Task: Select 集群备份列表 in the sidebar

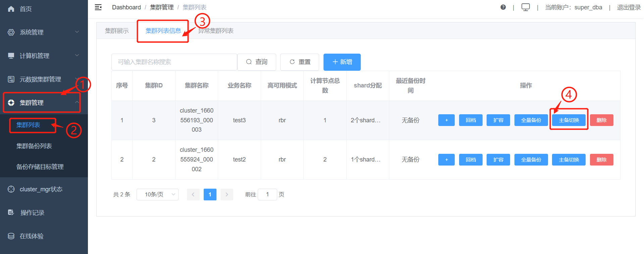Action: (34, 146)
